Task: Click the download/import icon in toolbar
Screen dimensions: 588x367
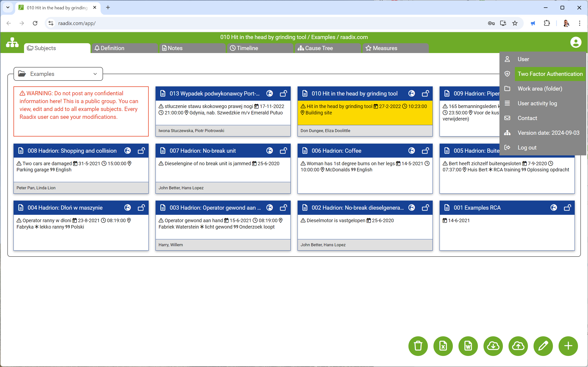Action: [x=493, y=346]
